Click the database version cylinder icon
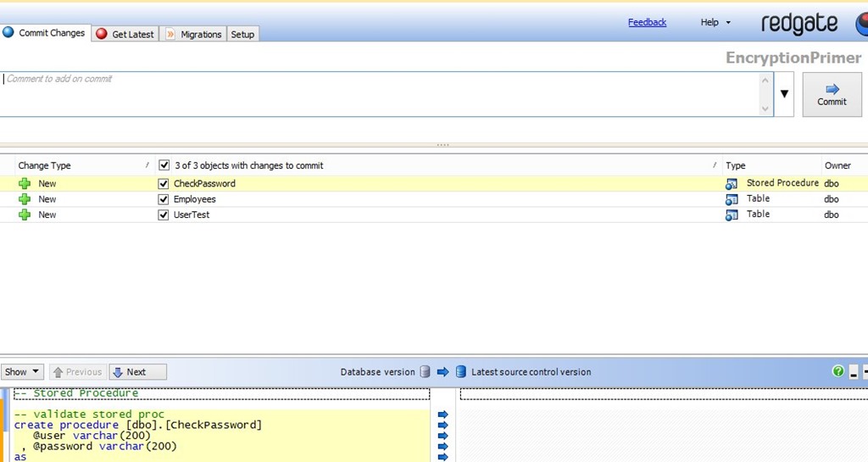The width and height of the screenshot is (868, 462). tap(424, 372)
